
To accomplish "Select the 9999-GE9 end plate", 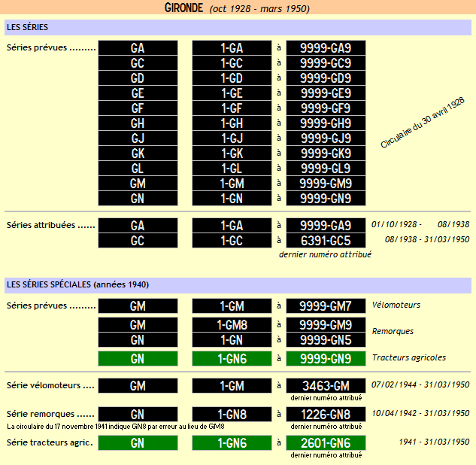I will pos(326,93).
